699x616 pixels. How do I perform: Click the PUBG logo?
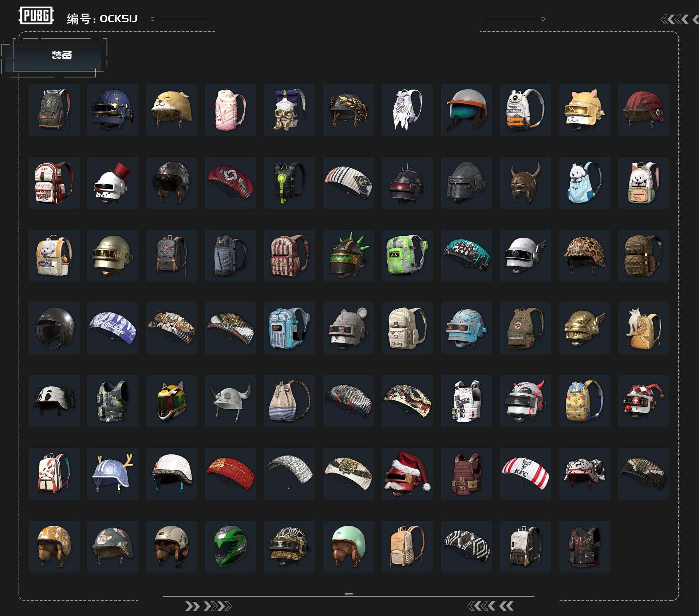pyautogui.click(x=36, y=16)
